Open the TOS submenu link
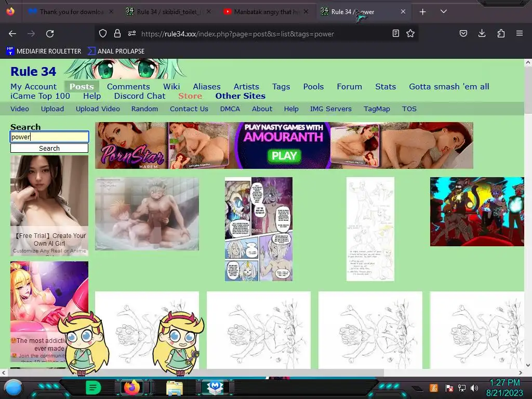This screenshot has height=399, width=532. [409, 109]
